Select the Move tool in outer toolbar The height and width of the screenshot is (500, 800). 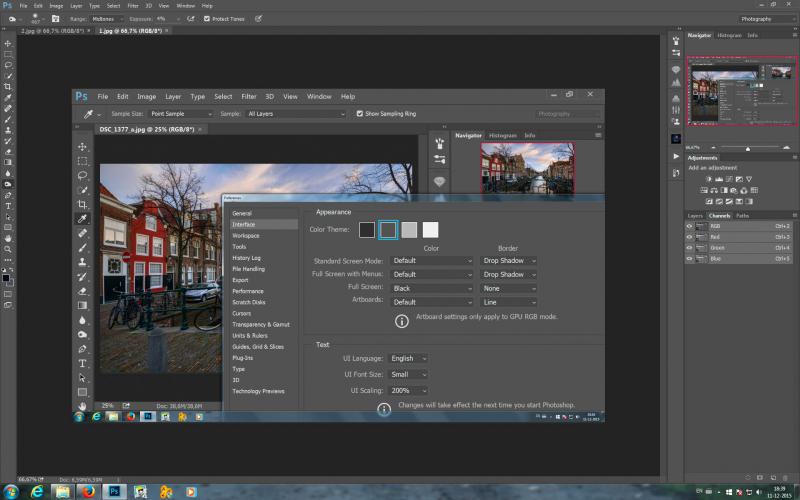coord(8,43)
